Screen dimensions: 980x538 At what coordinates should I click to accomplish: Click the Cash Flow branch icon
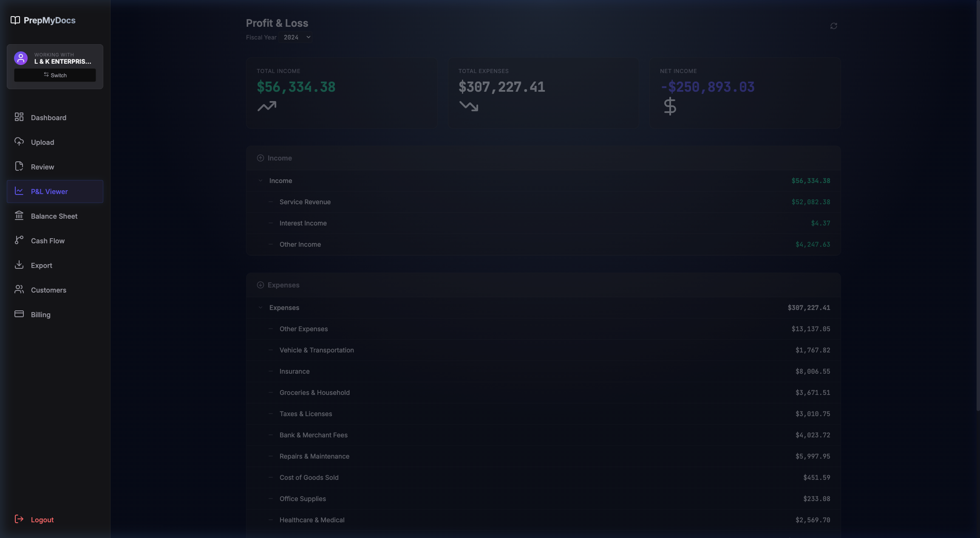[19, 240]
